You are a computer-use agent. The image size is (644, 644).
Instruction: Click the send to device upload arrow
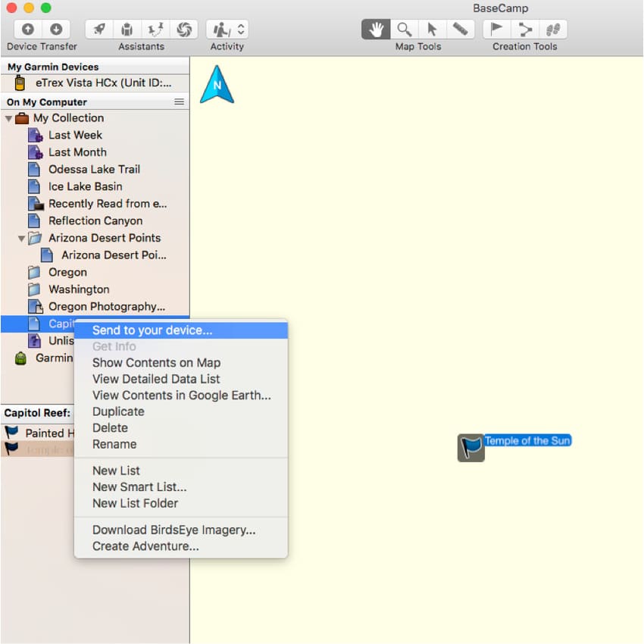pos(28,30)
